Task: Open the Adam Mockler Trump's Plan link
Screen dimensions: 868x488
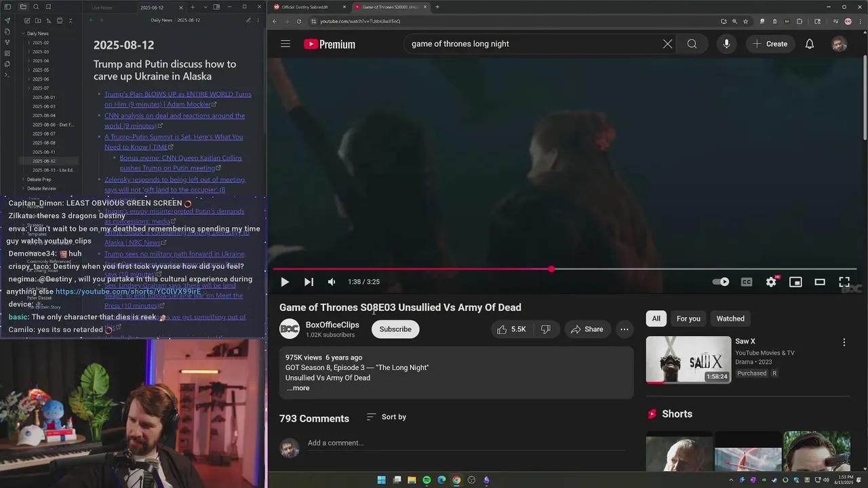Action: (x=178, y=99)
